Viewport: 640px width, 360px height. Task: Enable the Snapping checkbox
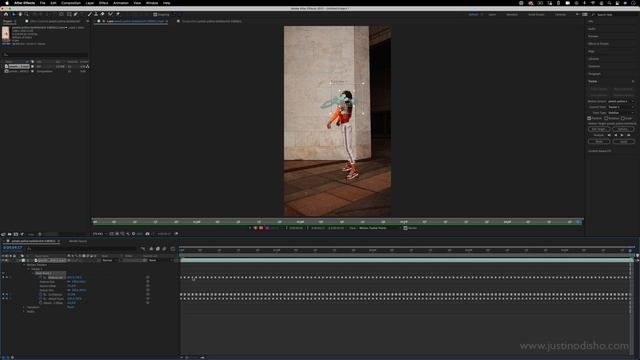[155, 14]
